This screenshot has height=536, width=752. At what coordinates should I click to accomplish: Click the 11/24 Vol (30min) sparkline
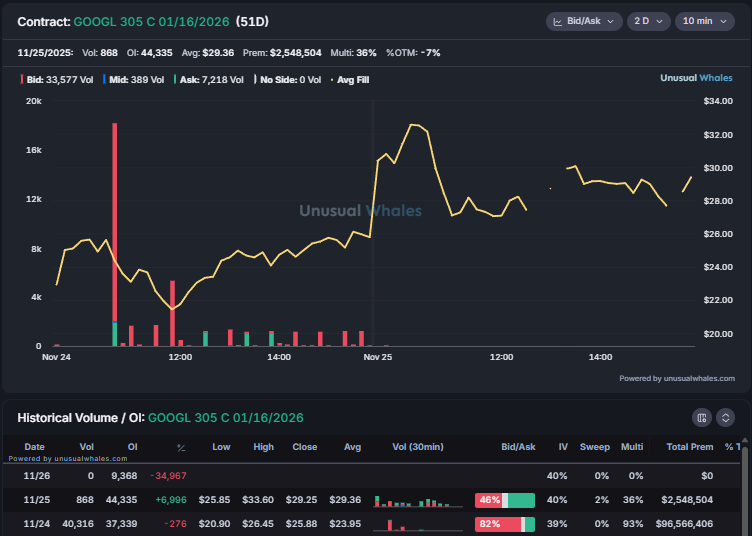coord(418,525)
